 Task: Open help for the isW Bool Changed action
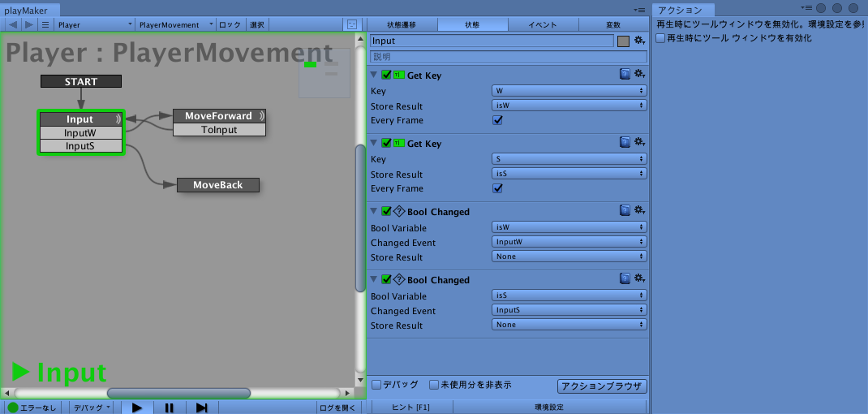coord(625,210)
